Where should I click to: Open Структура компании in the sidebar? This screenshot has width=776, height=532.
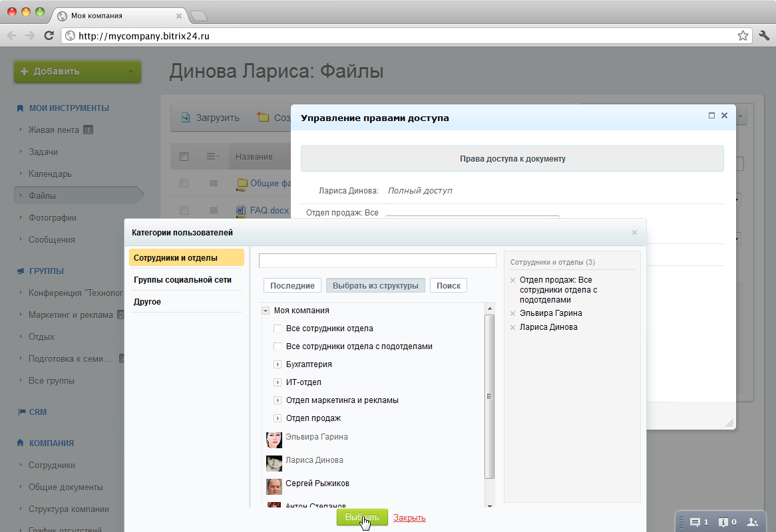click(69, 509)
